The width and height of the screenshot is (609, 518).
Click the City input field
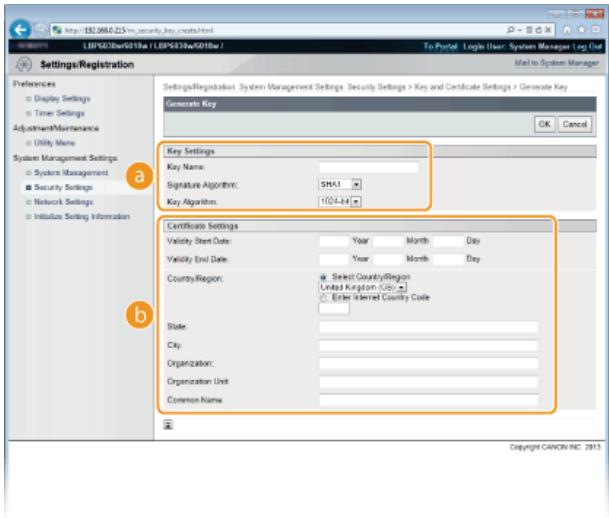click(x=428, y=345)
